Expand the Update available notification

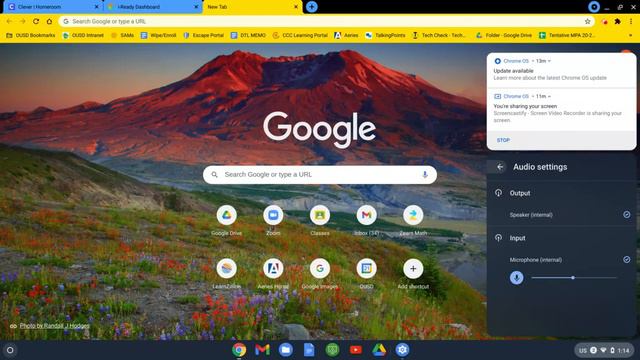click(549, 61)
